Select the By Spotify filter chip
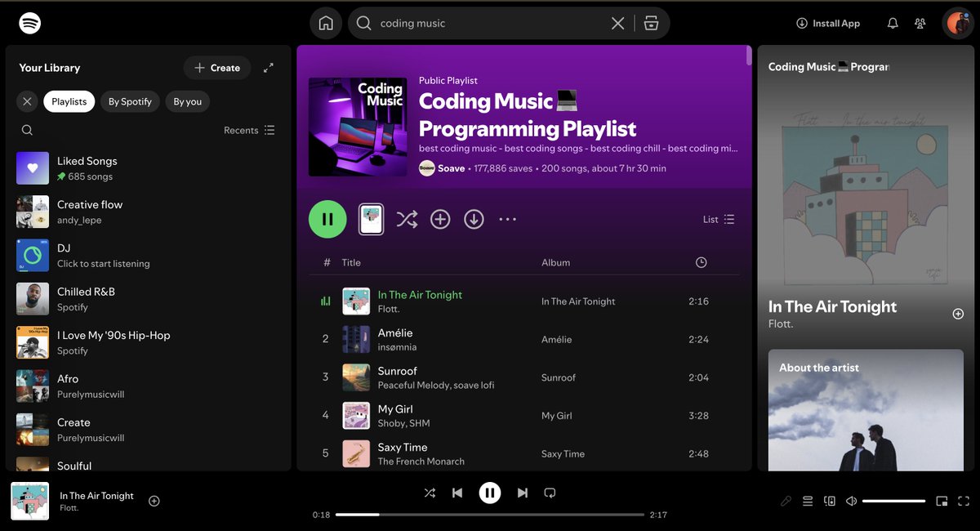 coord(131,101)
